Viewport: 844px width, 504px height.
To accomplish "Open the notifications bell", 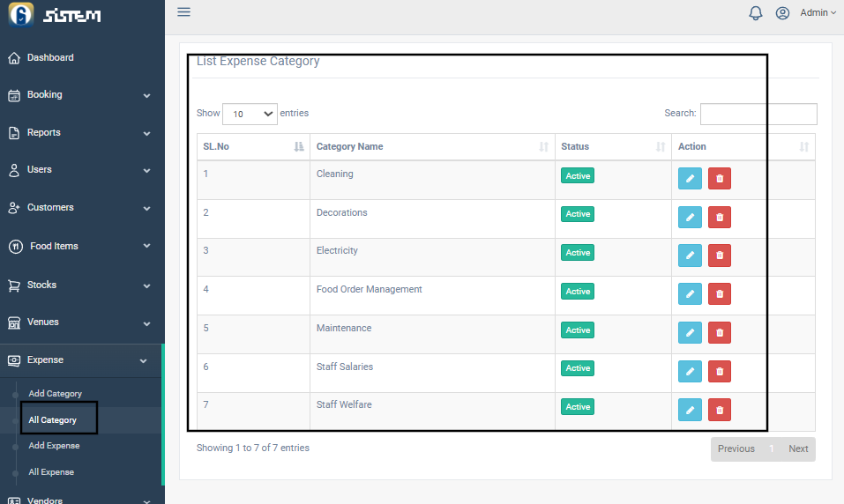I will pos(756,13).
